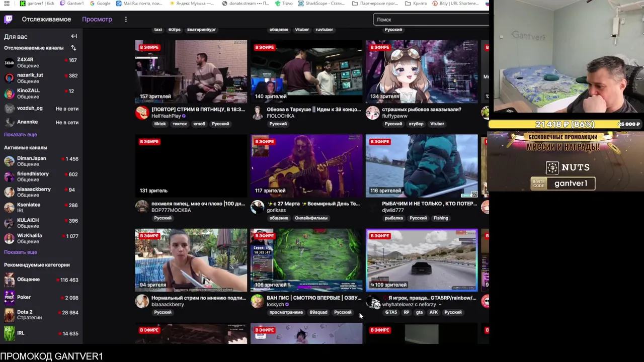Click the Екатеринбург tag
Viewport: 644px width, 362px height.
pos(201,30)
